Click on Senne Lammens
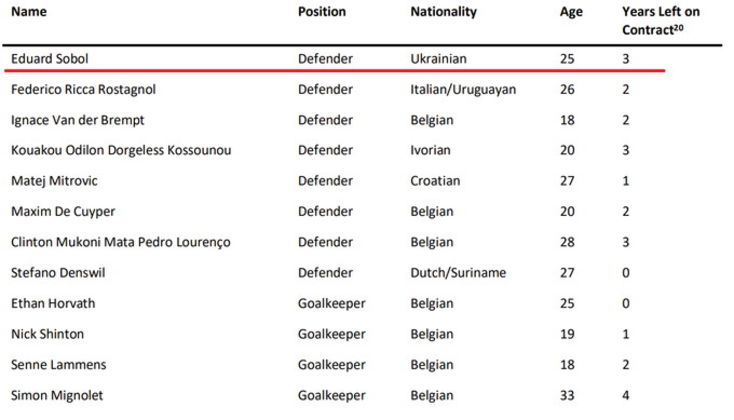This screenshot has width=734, height=420. coord(59,365)
